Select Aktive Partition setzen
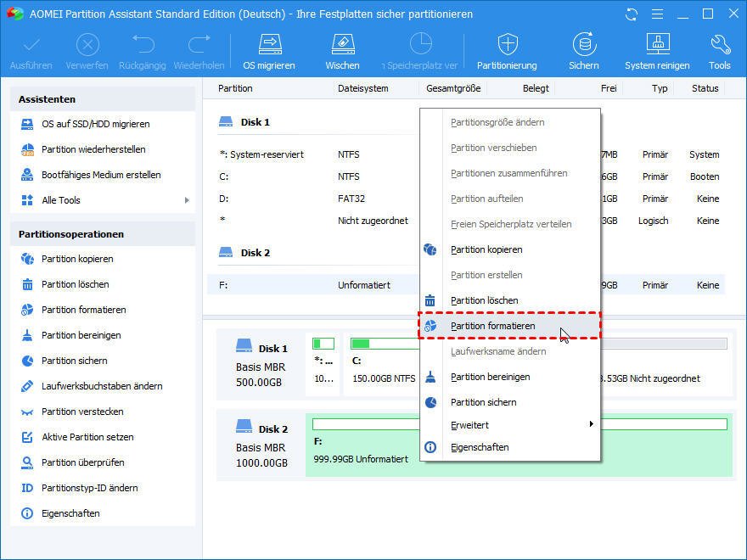Screen dimensions: 747x560 87,437
